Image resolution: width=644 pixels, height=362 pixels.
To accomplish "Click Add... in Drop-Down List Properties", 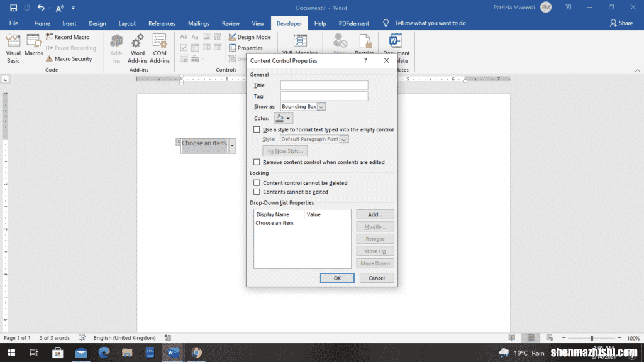I will (x=375, y=214).
